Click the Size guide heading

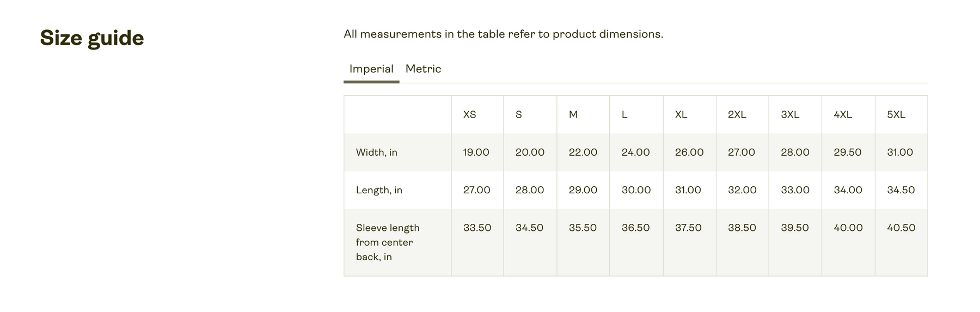[x=92, y=38]
